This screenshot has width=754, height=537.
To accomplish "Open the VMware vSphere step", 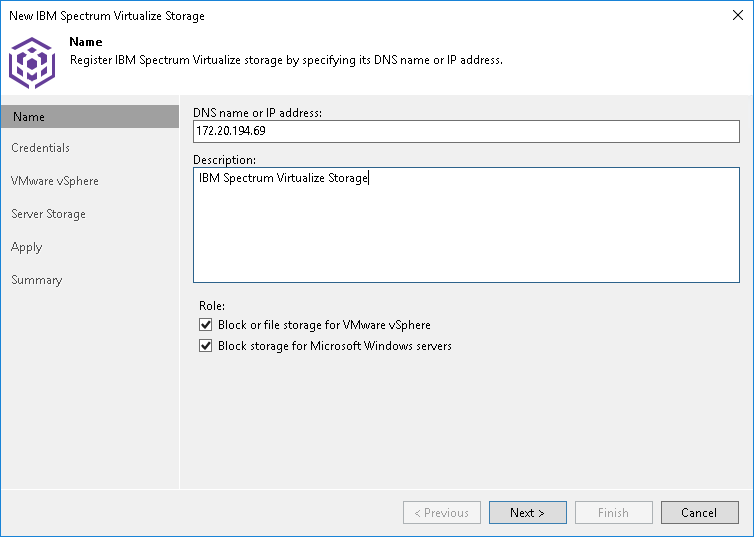I will [55, 181].
